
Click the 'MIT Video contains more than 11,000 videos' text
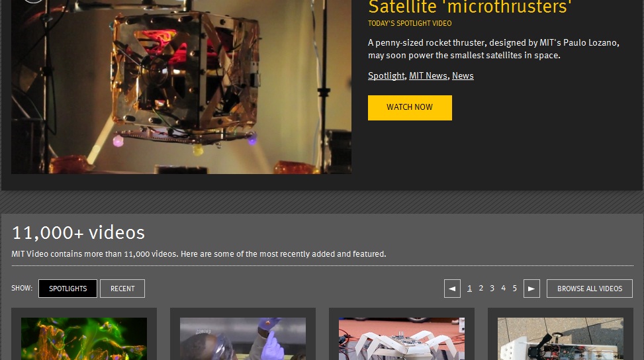tap(199, 253)
